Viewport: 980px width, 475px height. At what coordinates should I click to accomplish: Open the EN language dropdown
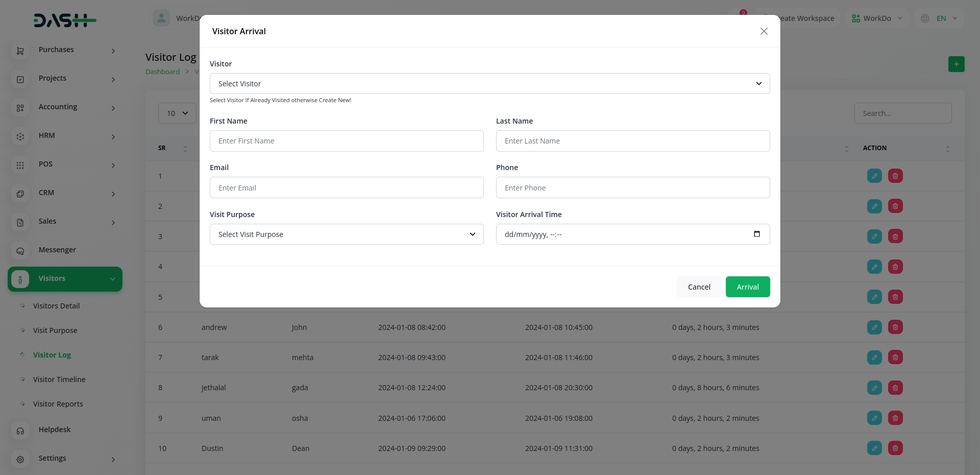click(939, 18)
